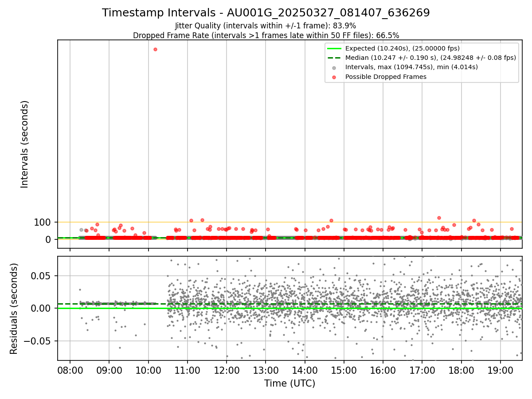Click the '100' tick label on the intervals axis
The width and height of the screenshot is (532, 399).
coord(43,222)
